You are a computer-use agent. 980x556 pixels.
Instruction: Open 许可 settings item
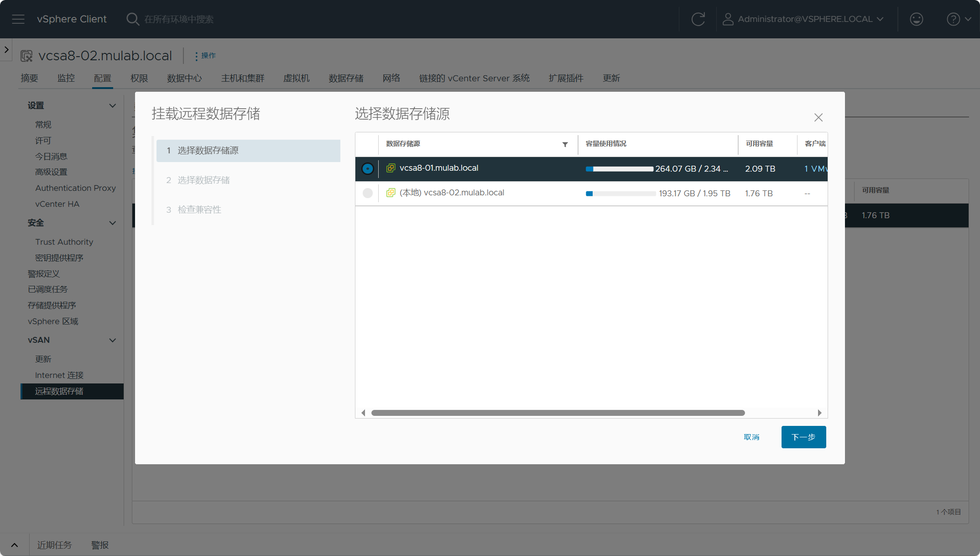[x=43, y=141]
